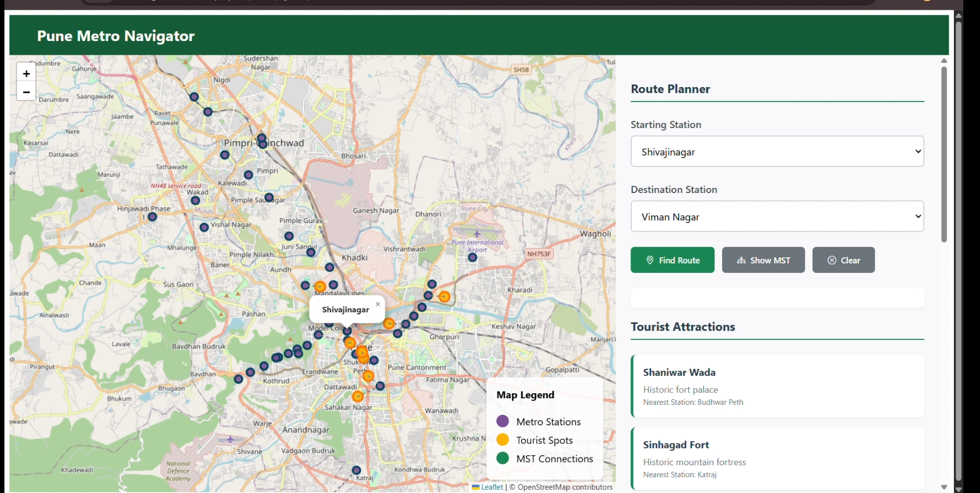Click the Metro Stations purple legend swatch
This screenshot has height=493, width=980.
(502, 421)
